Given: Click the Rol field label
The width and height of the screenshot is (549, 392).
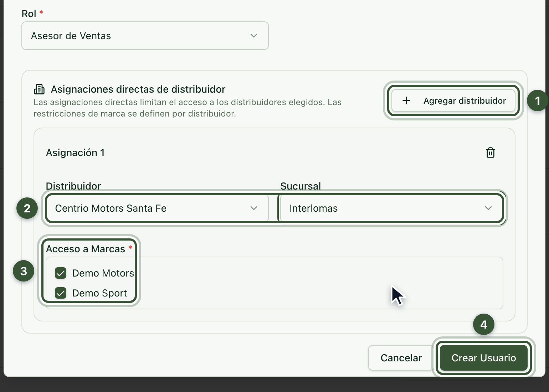Looking at the screenshot, I should [29, 14].
